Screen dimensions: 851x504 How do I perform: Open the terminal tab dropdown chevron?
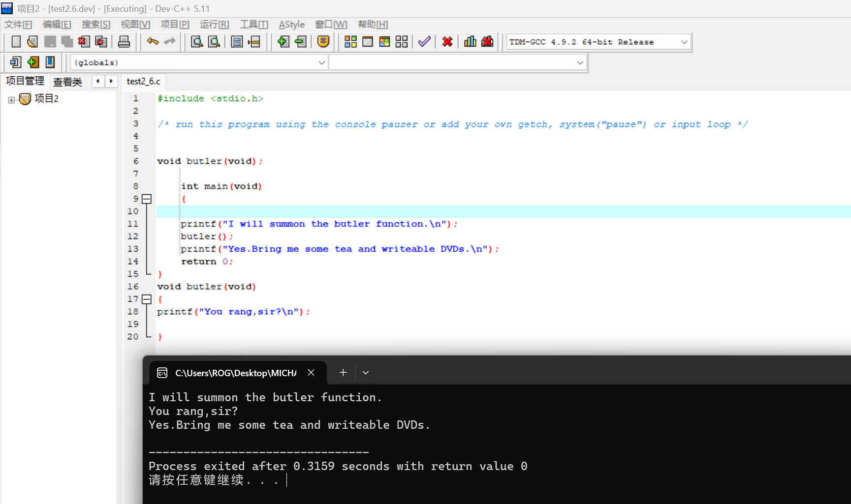click(x=366, y=373)
